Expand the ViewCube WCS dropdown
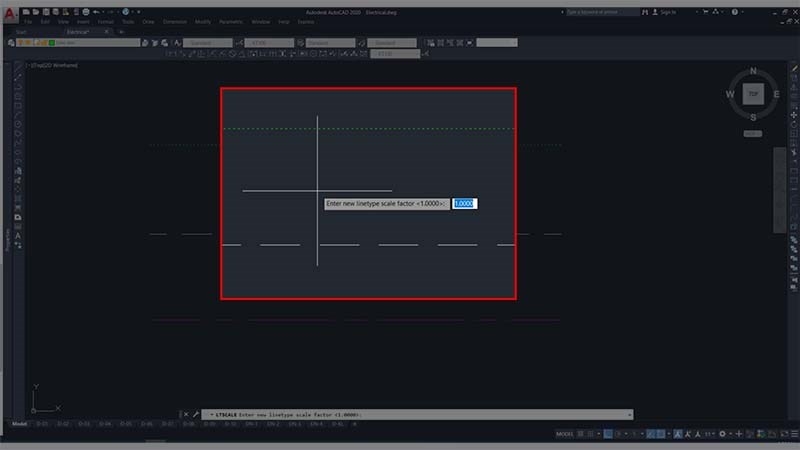The image size is (800, 450). [753, 134]
